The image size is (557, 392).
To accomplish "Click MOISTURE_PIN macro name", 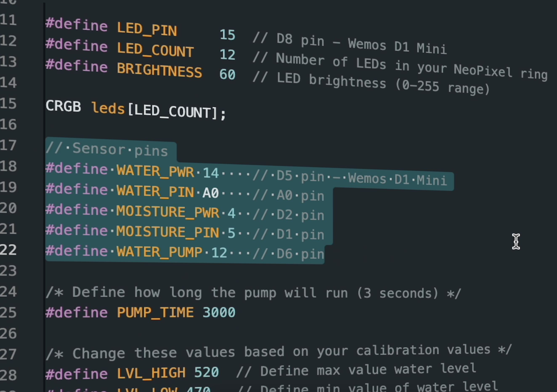I will [x=168, y=232].
